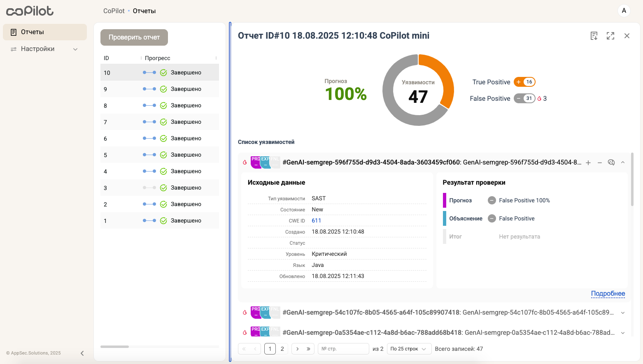
Task: Click flame icon on 54c107fc vulnerability
Action: 245,313
